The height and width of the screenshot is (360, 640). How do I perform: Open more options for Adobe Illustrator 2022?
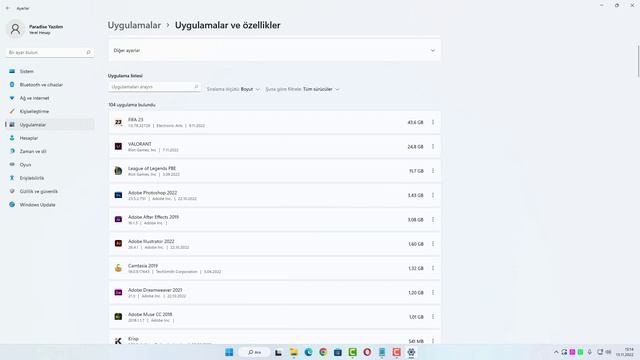433,244
